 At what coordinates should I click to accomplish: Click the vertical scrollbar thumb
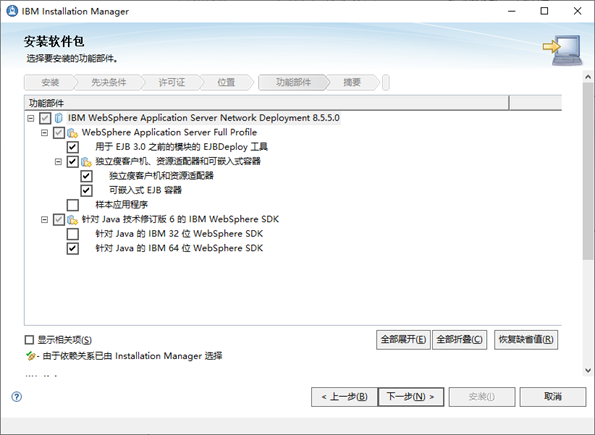click(588, 171)
